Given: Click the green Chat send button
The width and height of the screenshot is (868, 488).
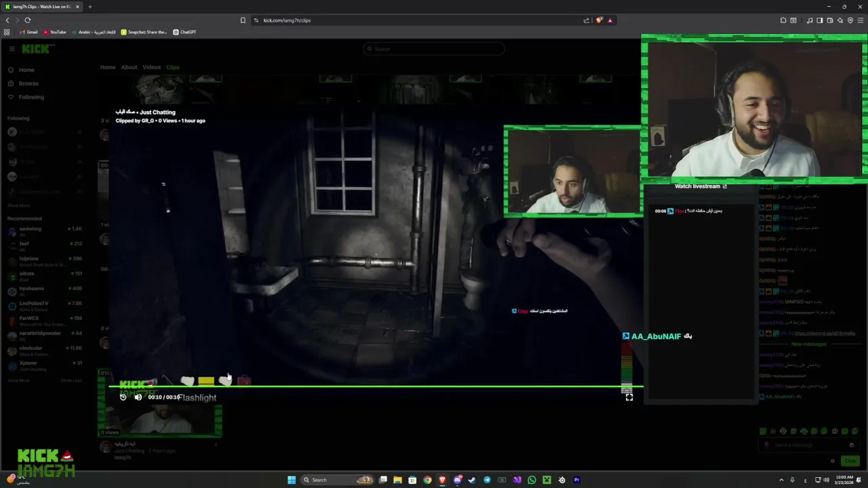Looking at the screenshot, I should click(850, 461).
